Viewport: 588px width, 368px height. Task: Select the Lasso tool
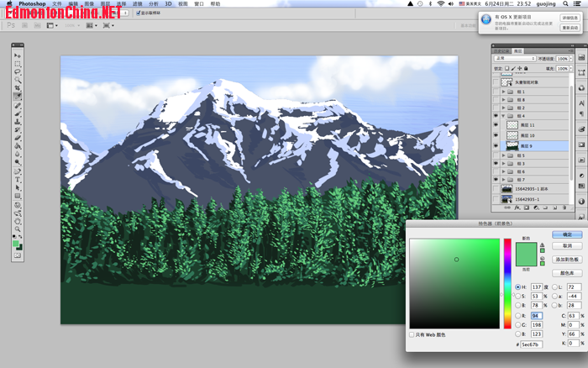[x=18, y=72]
